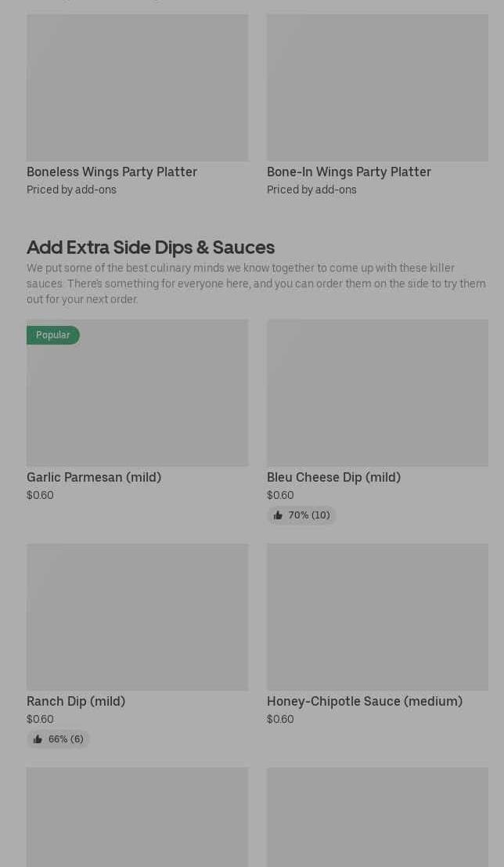504x867 pixels.
Task: Choose the Bleu Cheese Dip (mild) name
Action: [333, 477]
